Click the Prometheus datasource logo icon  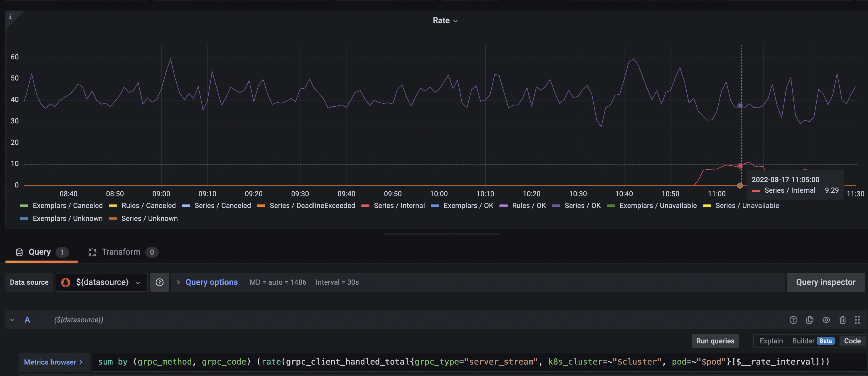point(66,282)
